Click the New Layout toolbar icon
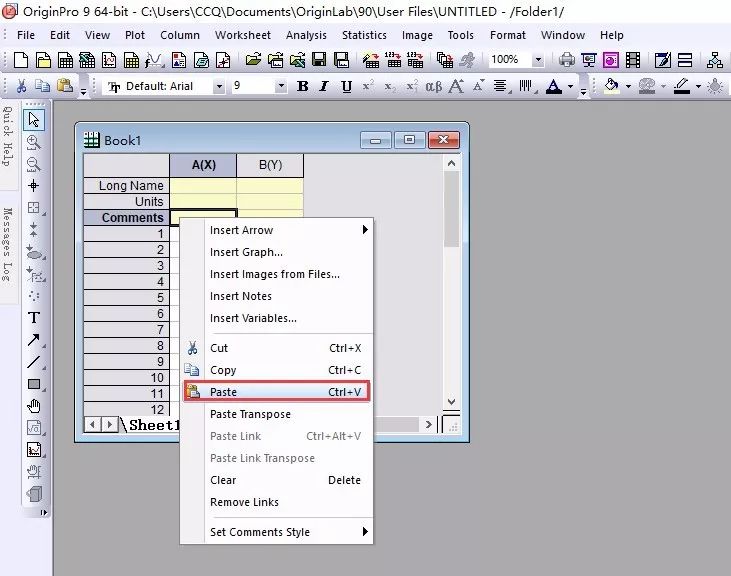731x576 pixels. click(x=179, y=60)
